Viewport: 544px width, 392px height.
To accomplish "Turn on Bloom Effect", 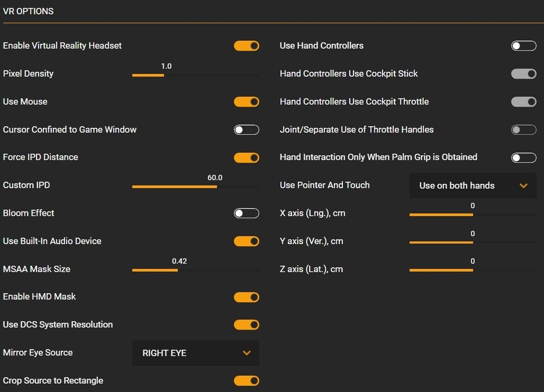I will [x=246, y=213].
